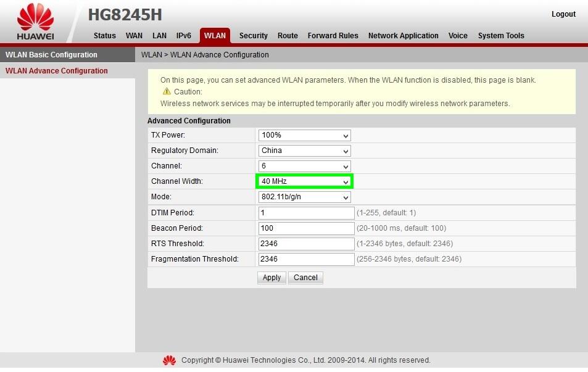Open the WAN tab
Viewport: 588px width, 372px height.
pos(134,36)
